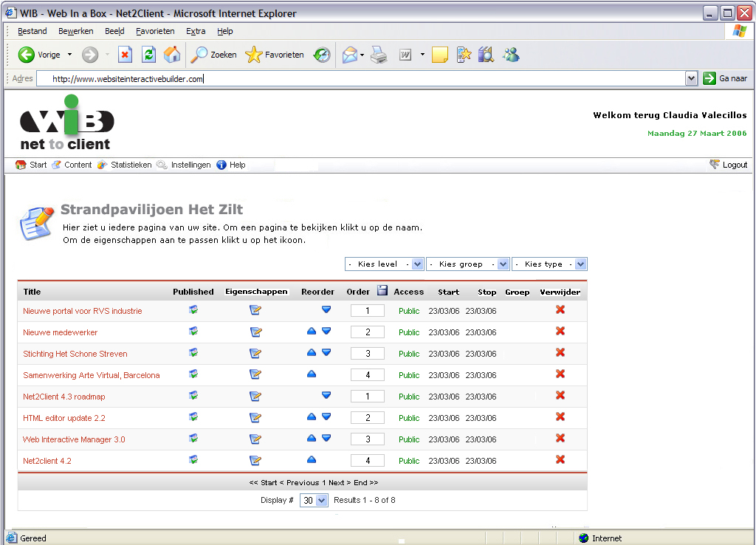Click the Vorige back arrow button
This screenshot has height=545, width=756.
27,55
